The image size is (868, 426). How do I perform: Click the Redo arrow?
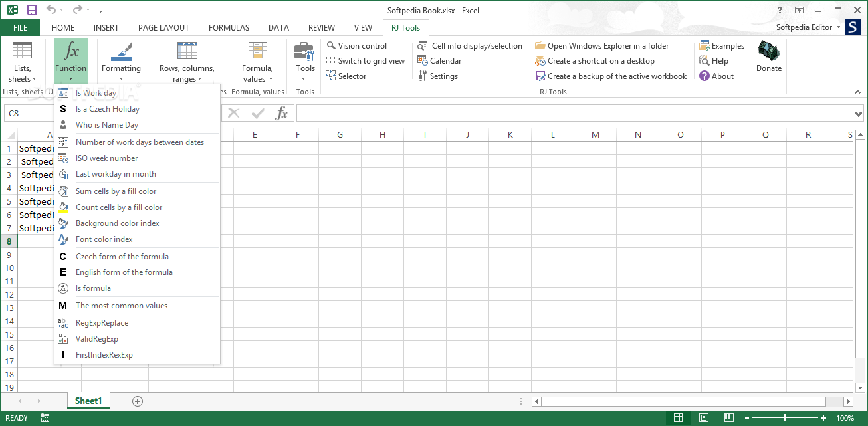point(78,10)
